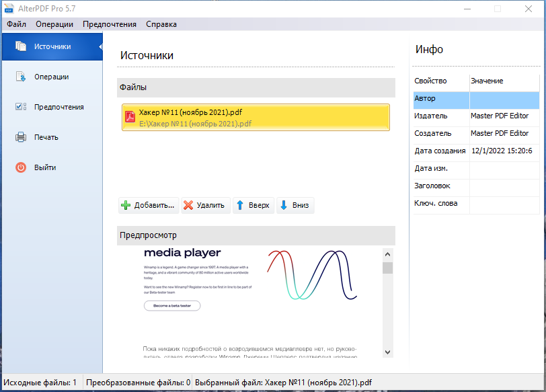Open the Файл menu

(16, 24)
